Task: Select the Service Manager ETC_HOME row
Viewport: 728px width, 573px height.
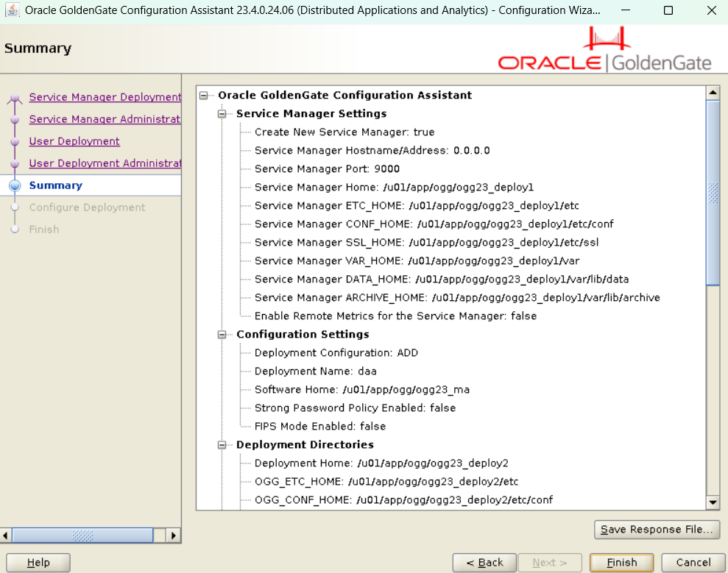Action: (417, 205)
